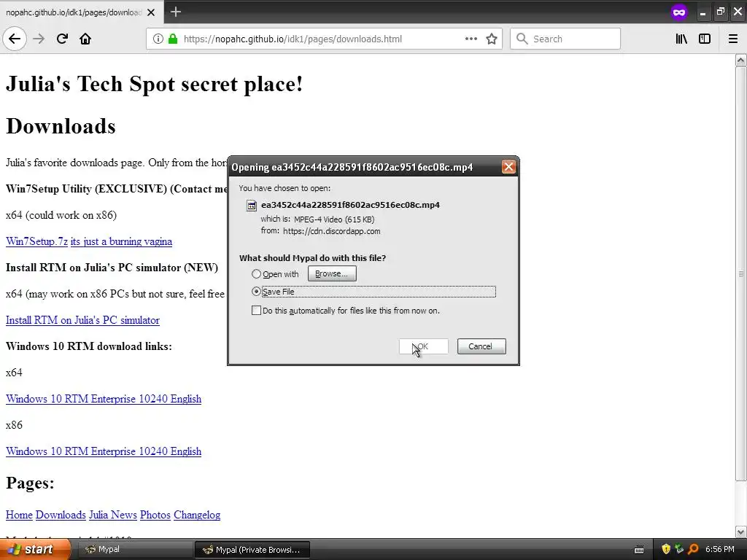Click the keyboard icon in system tray

coord(639,550)
